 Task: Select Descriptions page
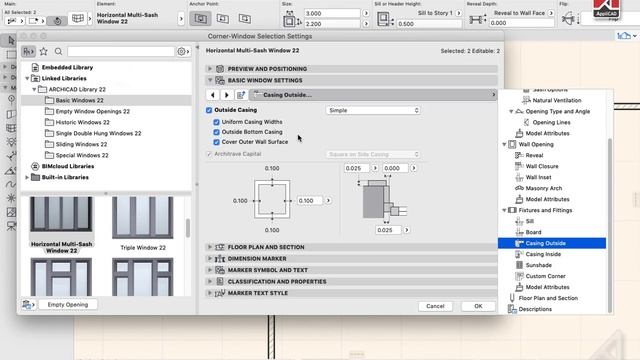tap(535, 309)
